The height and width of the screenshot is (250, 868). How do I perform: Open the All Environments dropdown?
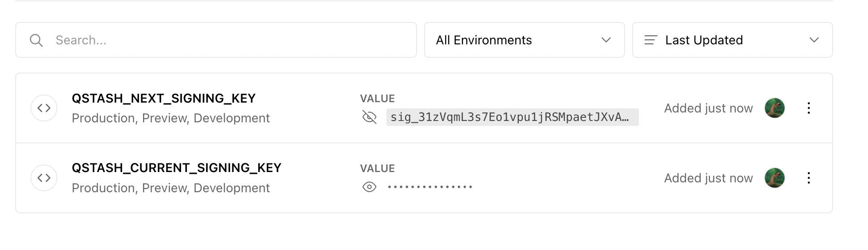point(525,40)
